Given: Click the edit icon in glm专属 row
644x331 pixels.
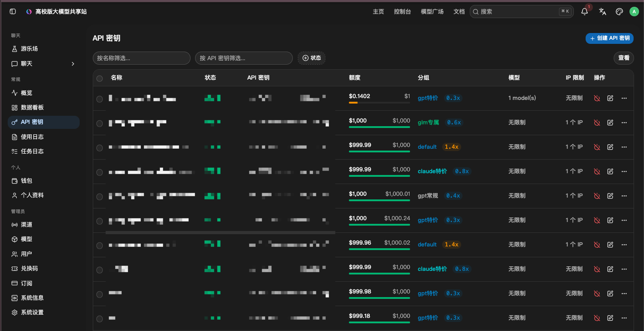Looking at the screenshot, I should 610,123.
